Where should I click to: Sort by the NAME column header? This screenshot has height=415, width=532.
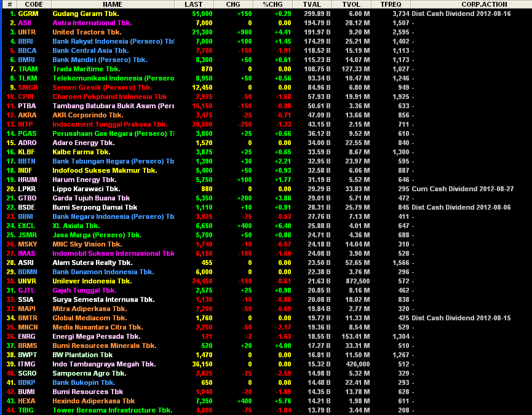tap(113, 4)
